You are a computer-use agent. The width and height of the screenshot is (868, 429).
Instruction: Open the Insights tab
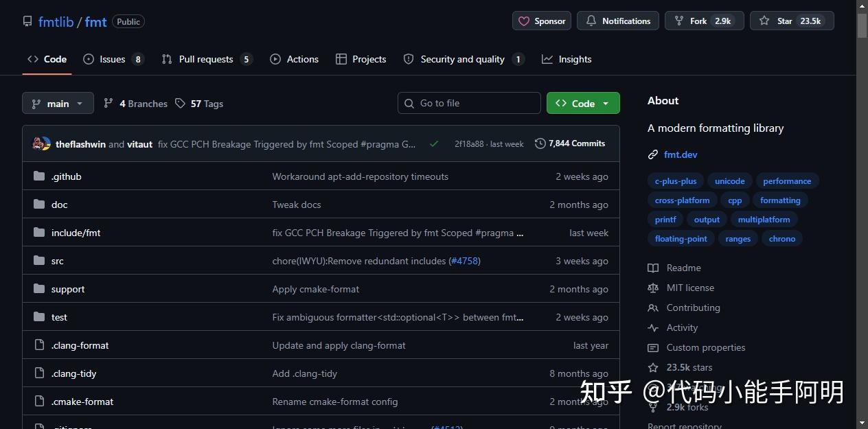coord(567,59)
